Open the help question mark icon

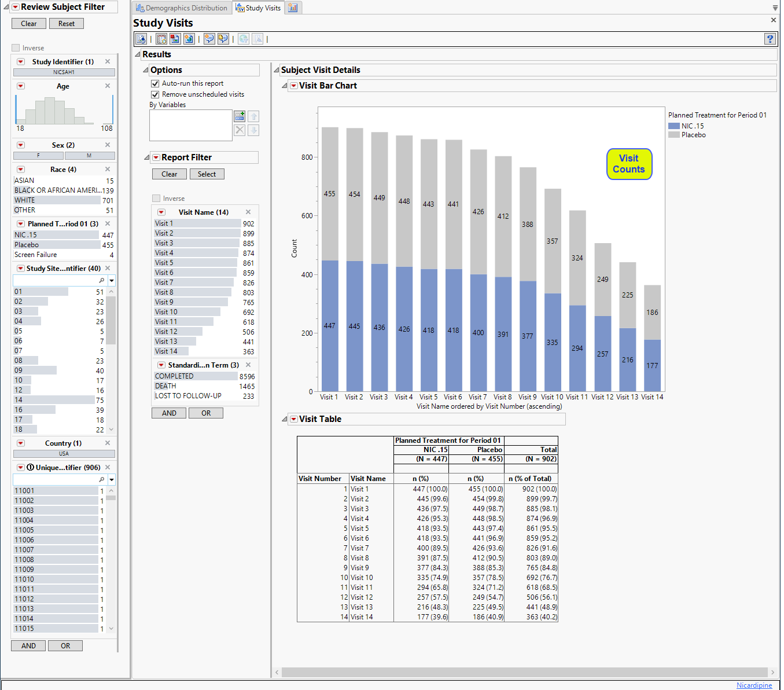(770, 39)
